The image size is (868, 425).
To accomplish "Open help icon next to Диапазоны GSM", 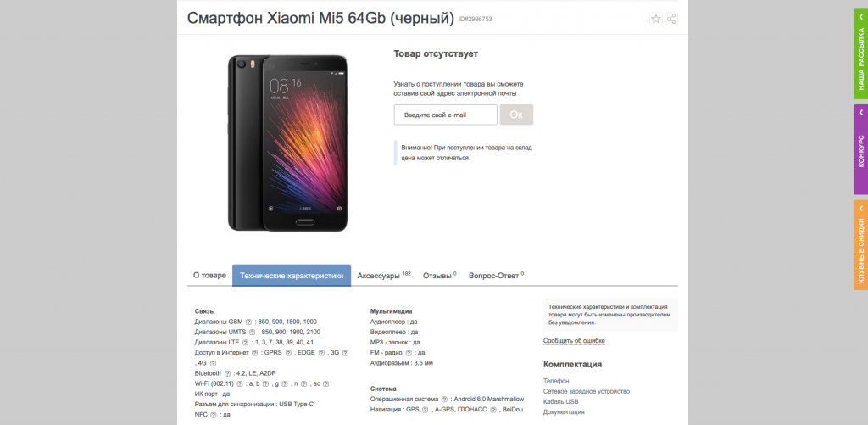I will tap(248, 322).
